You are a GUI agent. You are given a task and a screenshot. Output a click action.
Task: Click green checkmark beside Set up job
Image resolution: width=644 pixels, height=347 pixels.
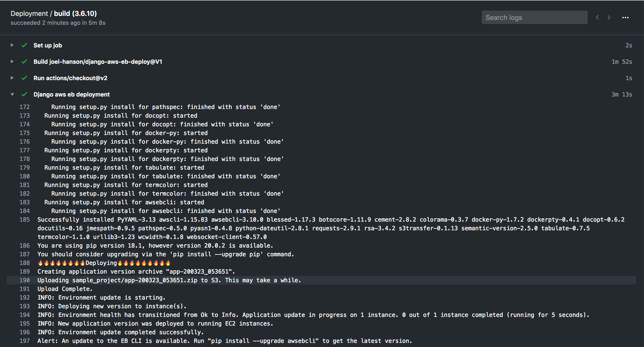[24, 45]
